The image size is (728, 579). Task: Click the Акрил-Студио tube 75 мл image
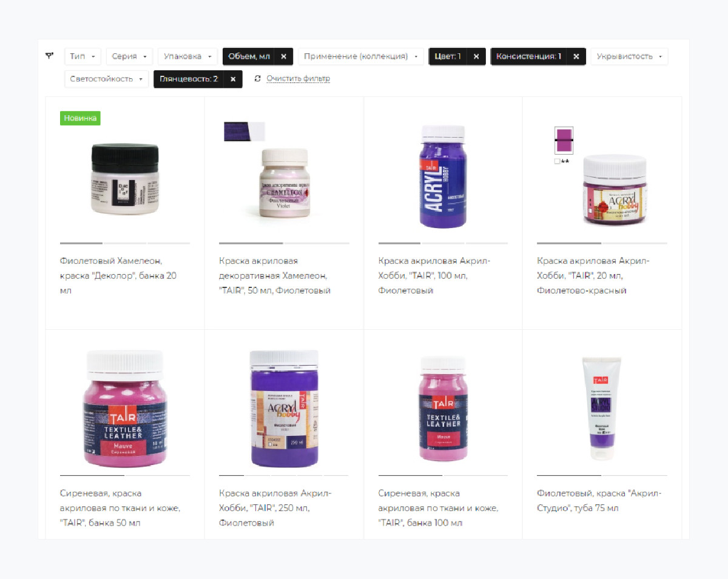point(602,409)
